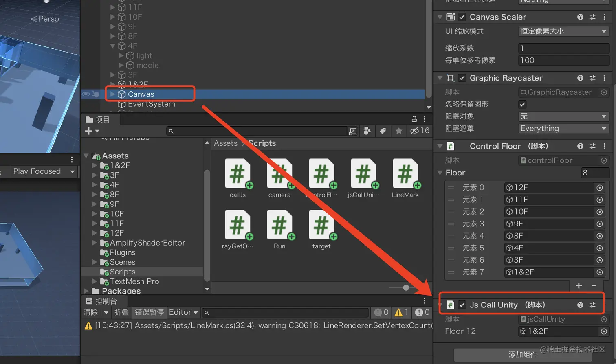Toggle console error message filter
The height and width of the screenshot is (364, 616).
[x=422, y=312]
